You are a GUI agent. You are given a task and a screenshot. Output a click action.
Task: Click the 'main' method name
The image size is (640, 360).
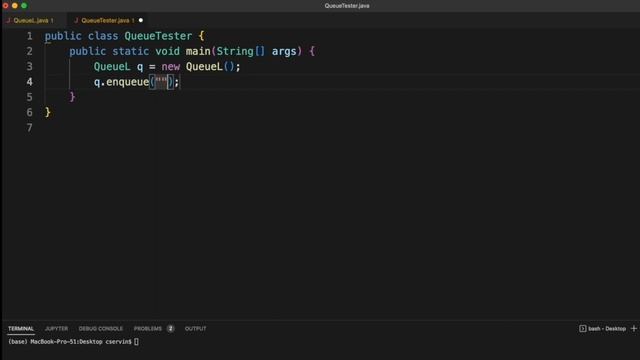198,51
